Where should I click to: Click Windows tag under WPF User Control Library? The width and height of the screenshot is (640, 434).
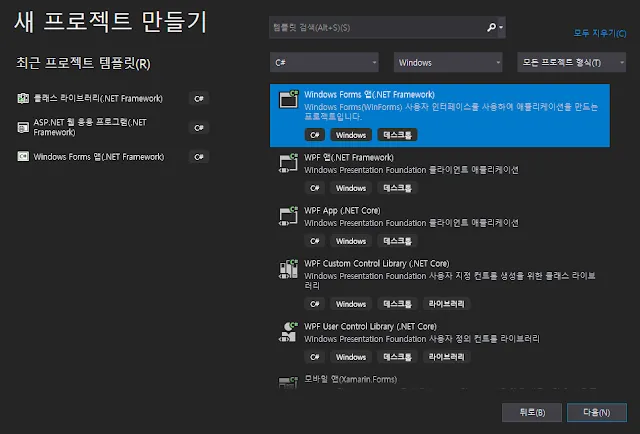[351, 357]
